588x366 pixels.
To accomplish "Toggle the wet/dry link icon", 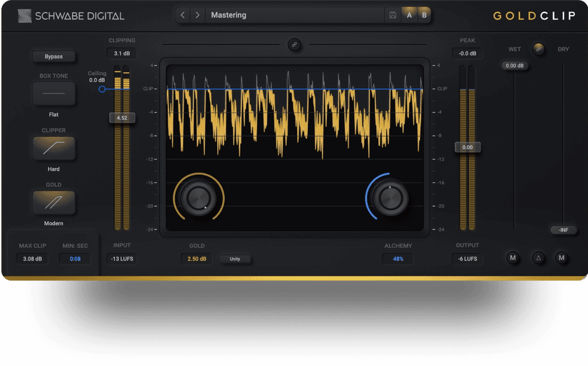I will pyautogui.click(x=538, y=49).
